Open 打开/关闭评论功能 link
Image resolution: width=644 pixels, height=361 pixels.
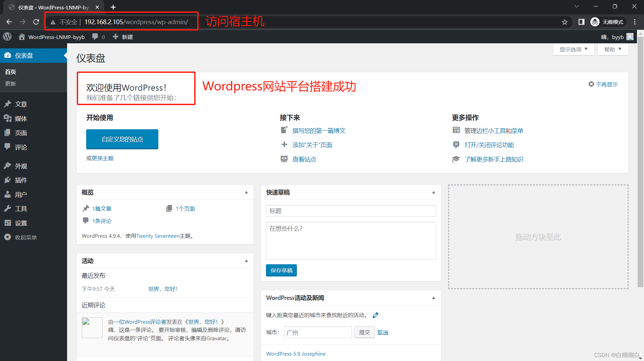[489, 145]
